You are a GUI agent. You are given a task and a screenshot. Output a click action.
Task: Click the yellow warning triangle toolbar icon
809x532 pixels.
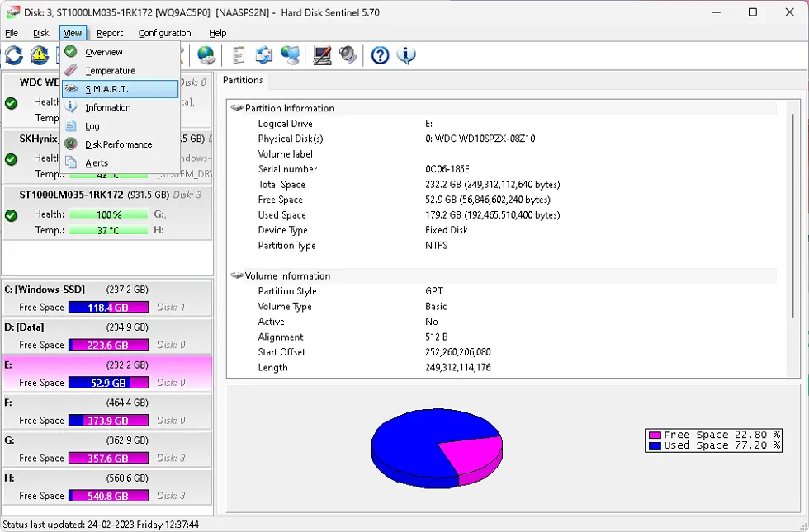pos(39,55)
